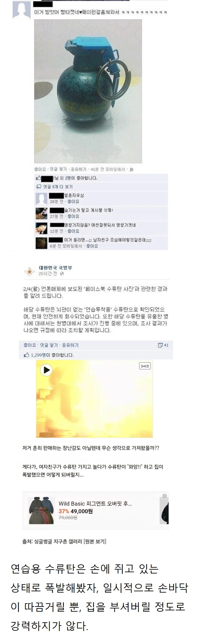Click the ad info icon on the banner
Image resolution: width=211 pixels, height=644 pixels.
pyautogui.click(x=165, y=496)
